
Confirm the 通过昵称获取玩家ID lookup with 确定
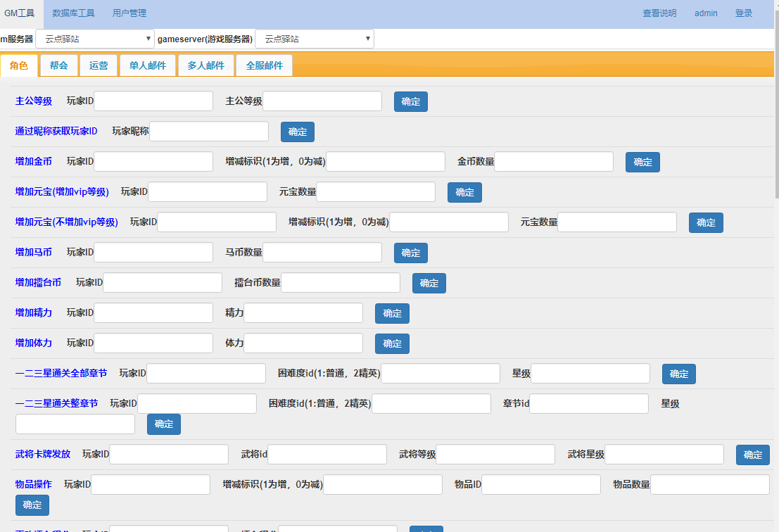point(297,132)
